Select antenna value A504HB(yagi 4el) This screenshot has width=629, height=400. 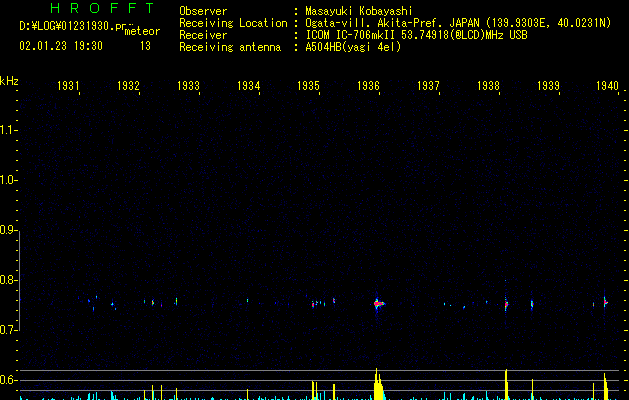point(353,47)
